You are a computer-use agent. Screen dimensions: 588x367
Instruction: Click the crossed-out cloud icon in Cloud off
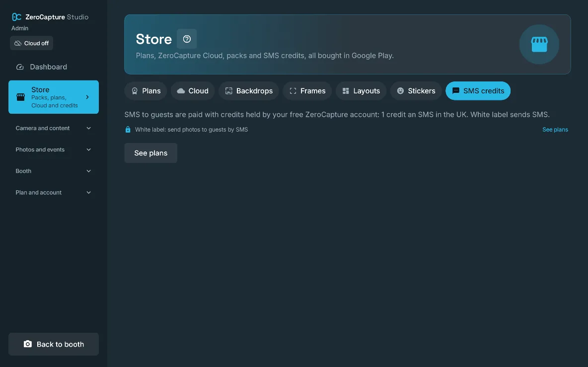pyautogui.click(x=17, y=43)
